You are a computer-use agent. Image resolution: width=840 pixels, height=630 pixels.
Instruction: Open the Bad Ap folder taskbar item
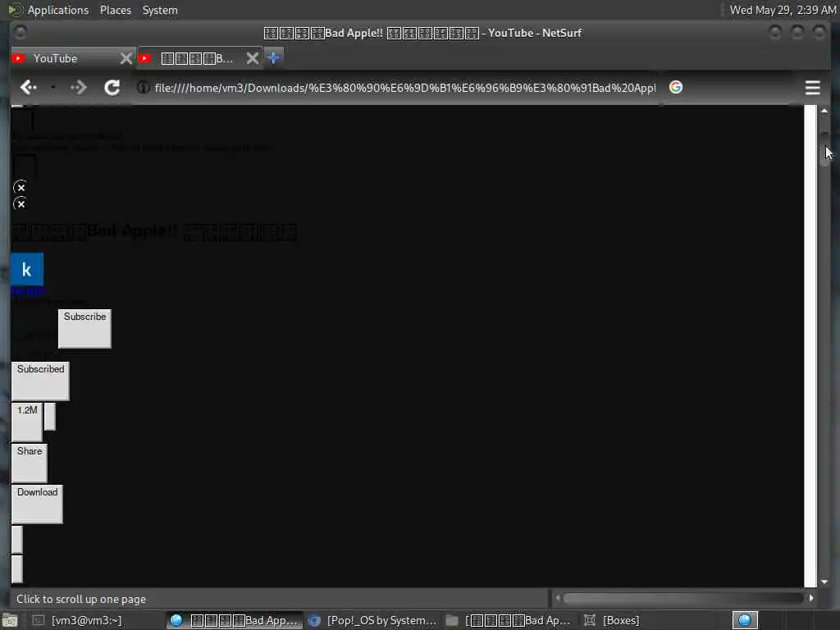509,620
